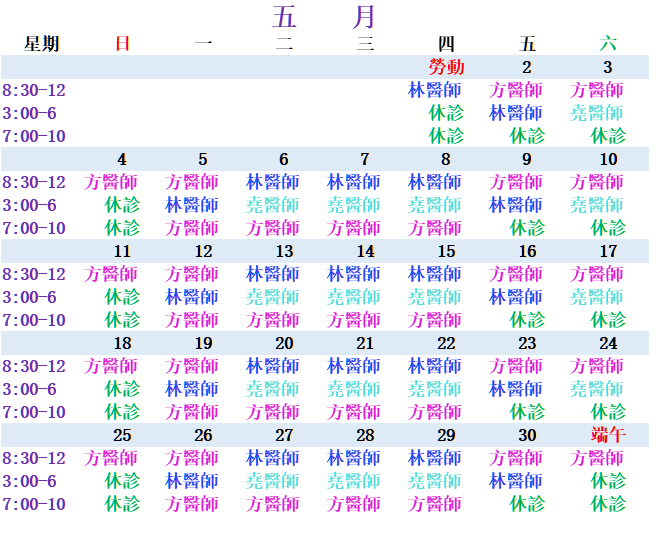Click 休診 afternoon slot on 端午 Saturday

608,480
